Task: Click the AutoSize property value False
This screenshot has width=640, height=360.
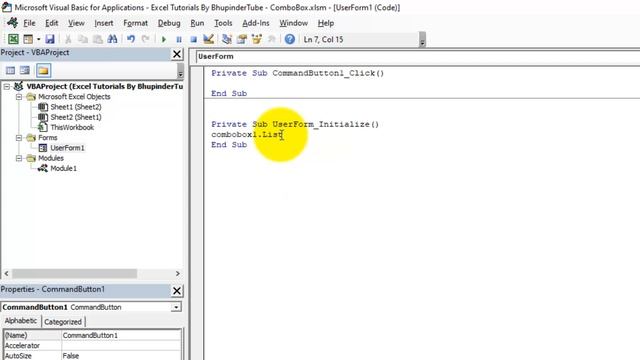Action: [x=121, y=356]
